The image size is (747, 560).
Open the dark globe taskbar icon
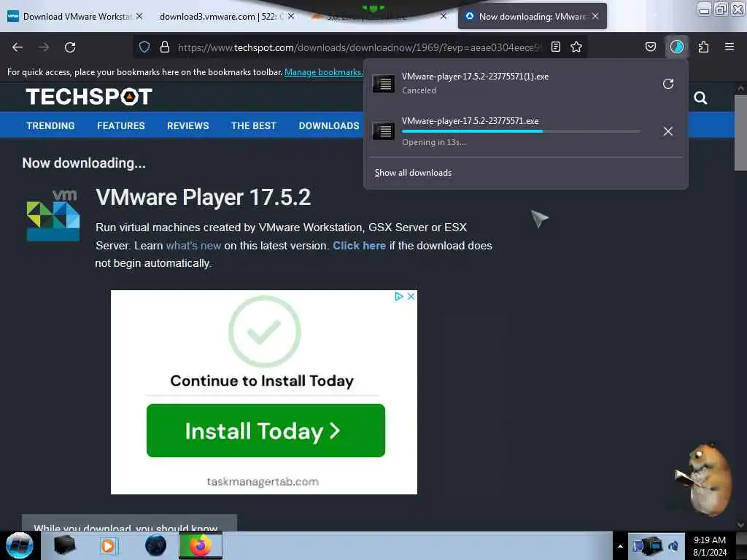(x=155, y=545)
